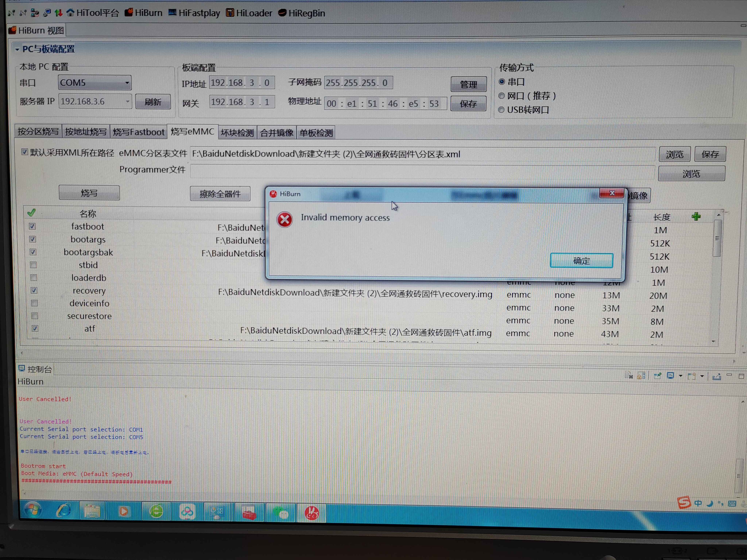The height and width of the screenshot is (560, 747).
Task: Switch to the 合并镜像 tab
Action: [x=277, y=133]
